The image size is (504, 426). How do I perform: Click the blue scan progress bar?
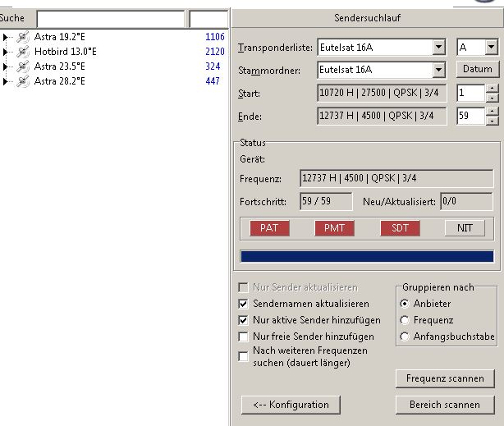[x=366, y=256]
